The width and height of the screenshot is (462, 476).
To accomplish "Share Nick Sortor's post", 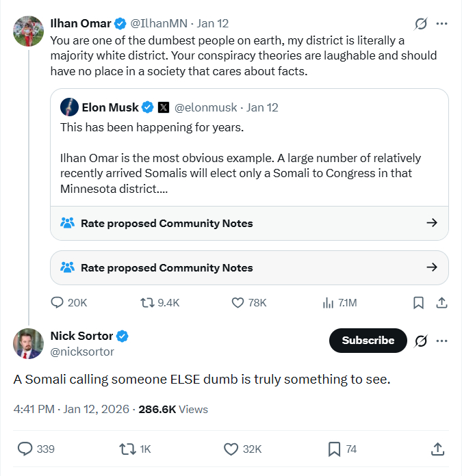I will tap(437, 449).
